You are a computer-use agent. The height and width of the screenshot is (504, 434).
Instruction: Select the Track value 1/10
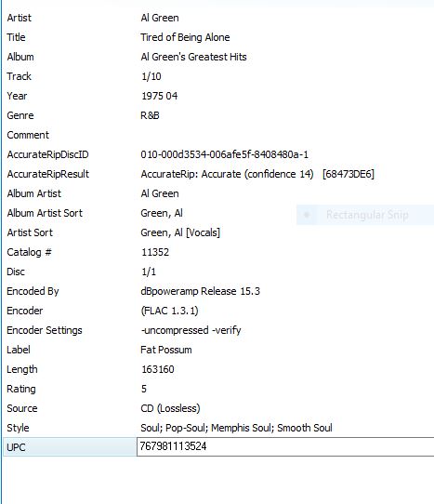[x=151, y=76]
